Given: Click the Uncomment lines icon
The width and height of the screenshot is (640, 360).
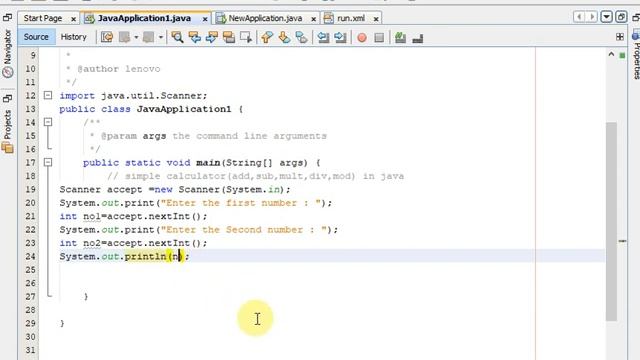Looking at the screenshot, I should [418, 38].
